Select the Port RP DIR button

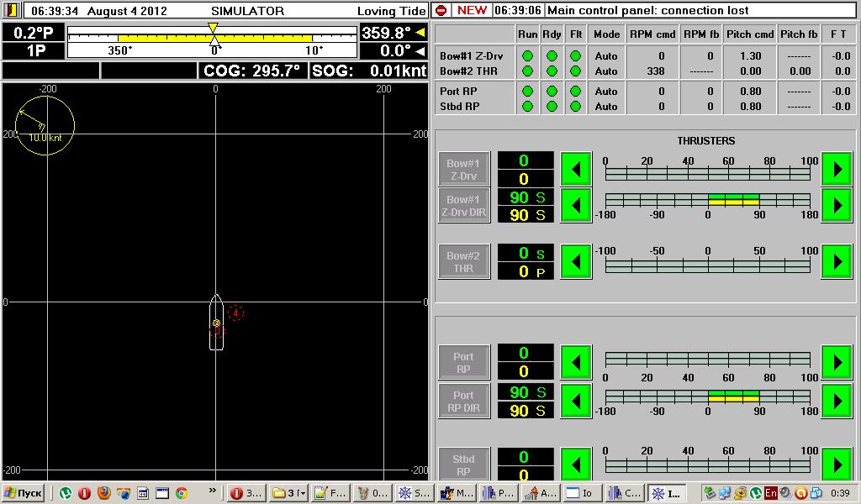[x=463, y=402]
